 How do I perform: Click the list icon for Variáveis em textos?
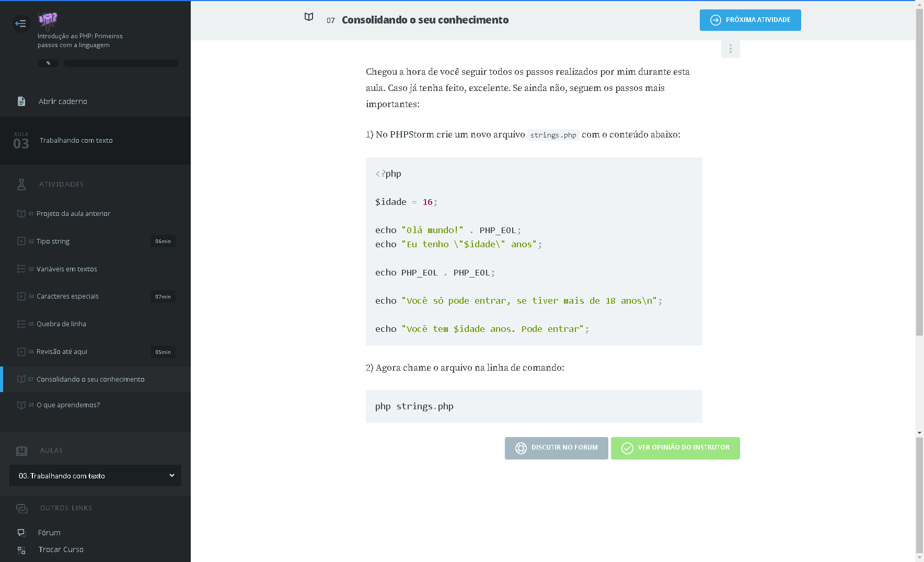(21, 269)
